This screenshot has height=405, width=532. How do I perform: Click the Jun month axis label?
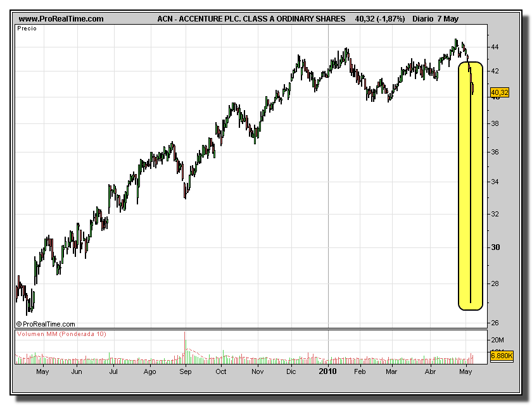[x=77, y=372]
